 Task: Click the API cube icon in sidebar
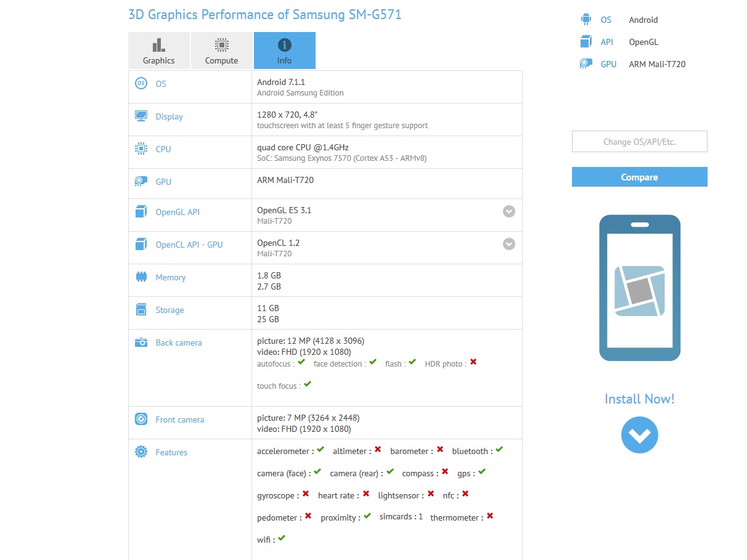pos(586,41)
